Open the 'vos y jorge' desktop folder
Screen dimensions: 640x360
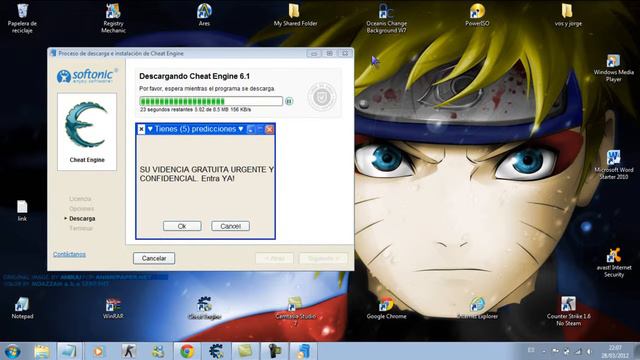[x=568, y=15]
